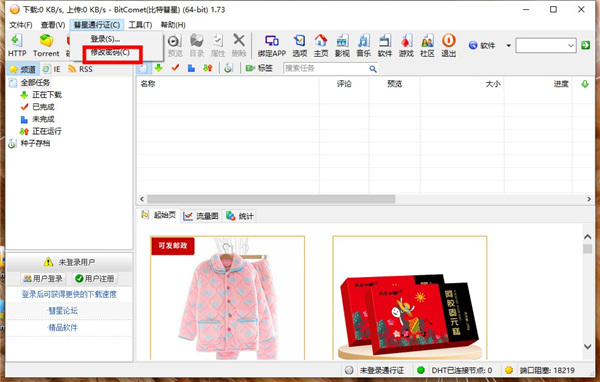Click the pink pajamas ad thumbnail
This screenshot has height=382, width=600.
pos(228,298)
